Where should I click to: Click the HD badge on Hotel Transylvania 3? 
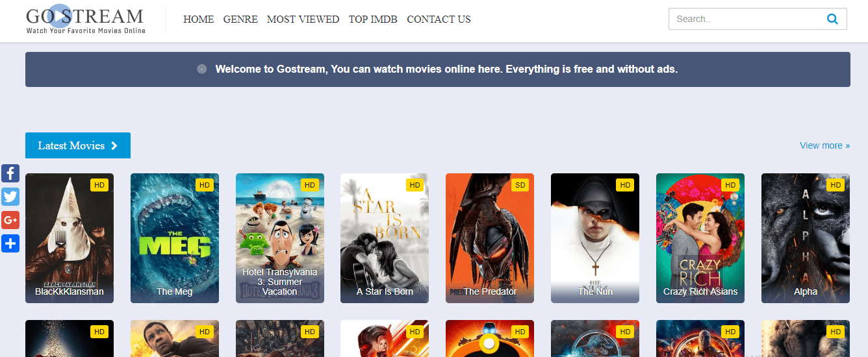(310, 185)
